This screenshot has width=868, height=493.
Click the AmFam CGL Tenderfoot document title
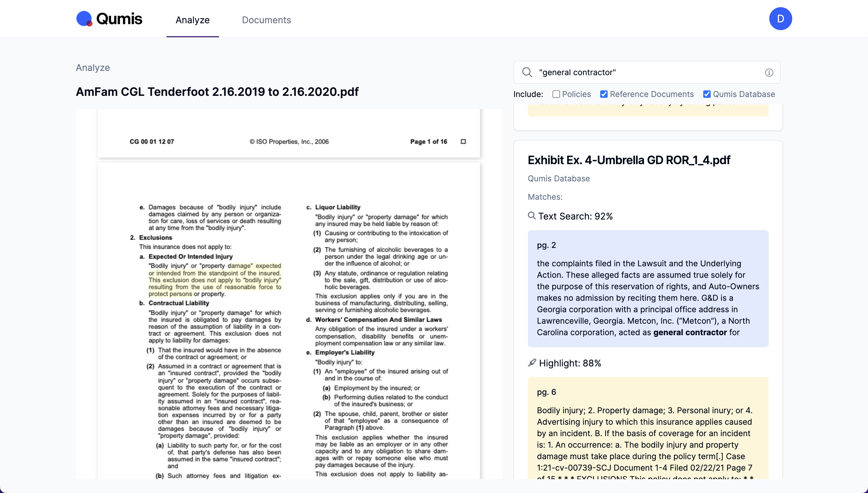pos(217,92)
